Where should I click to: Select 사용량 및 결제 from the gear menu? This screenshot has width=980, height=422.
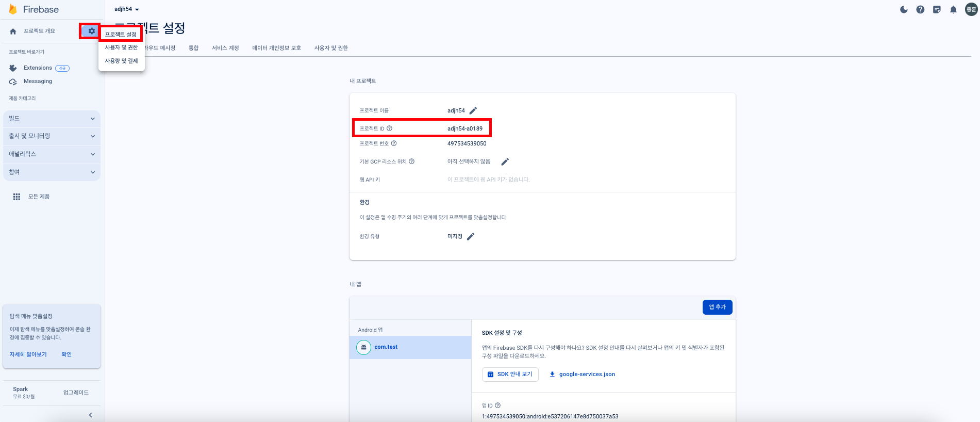(122, 61)
